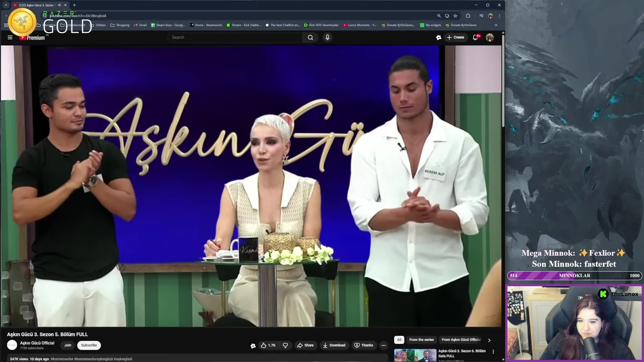Viewport: 644px width, 362px height.
Task: Bookmark this page with star icon
Action: pos(455,16)
